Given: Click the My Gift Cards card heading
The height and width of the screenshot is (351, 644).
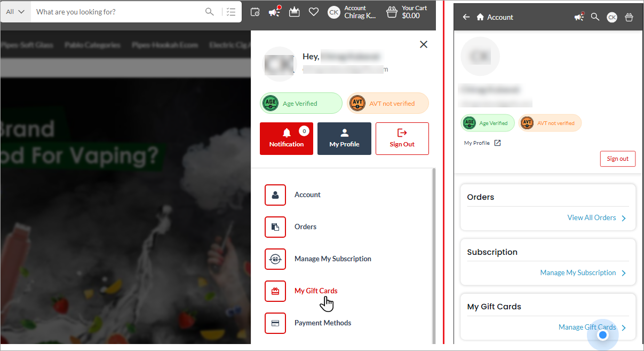Looking at the screenshot, I should (x=494, y=307).
